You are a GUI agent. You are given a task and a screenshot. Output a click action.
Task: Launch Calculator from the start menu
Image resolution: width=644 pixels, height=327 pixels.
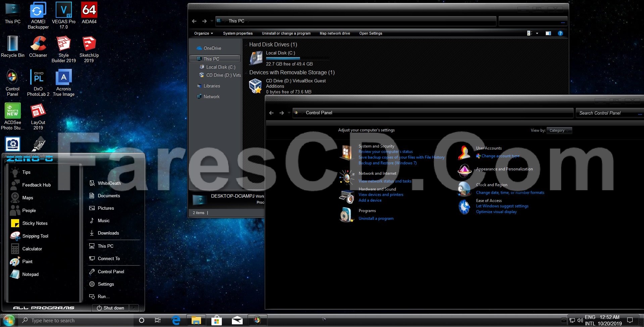(26, 249)
